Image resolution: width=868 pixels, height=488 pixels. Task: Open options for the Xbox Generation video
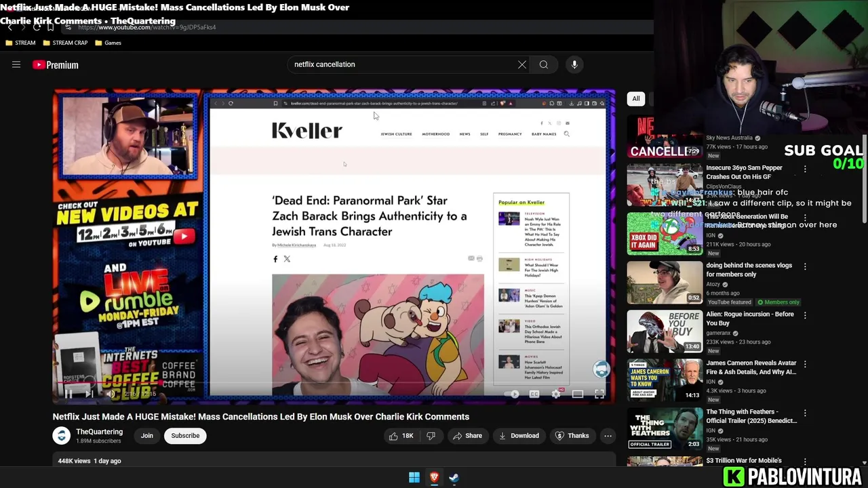[805, 218]
